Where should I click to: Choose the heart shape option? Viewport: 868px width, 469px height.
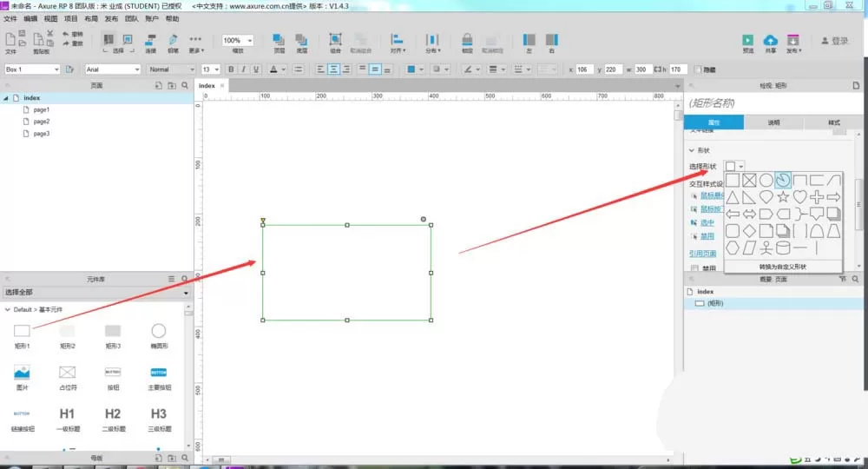point(800,197)
